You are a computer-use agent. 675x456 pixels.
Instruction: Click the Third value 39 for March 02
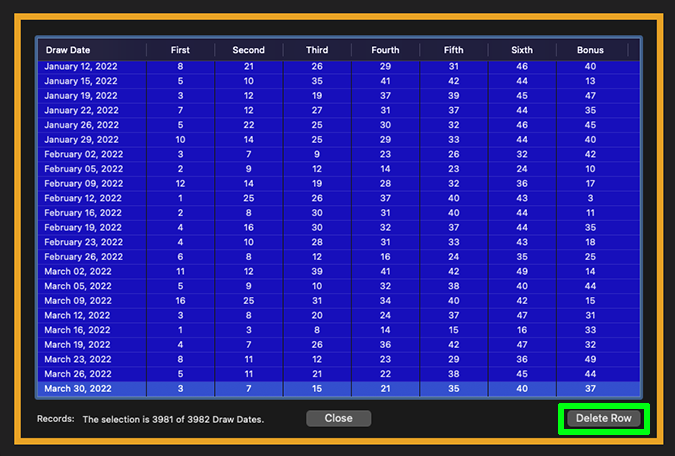(317, 271)
